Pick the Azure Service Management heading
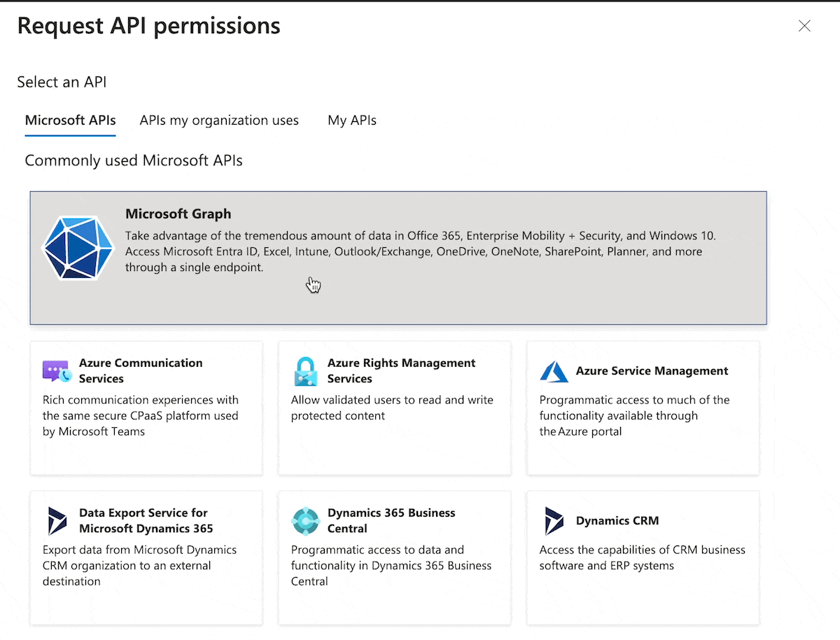The image size is (840, 640). (x=652, y=371)
